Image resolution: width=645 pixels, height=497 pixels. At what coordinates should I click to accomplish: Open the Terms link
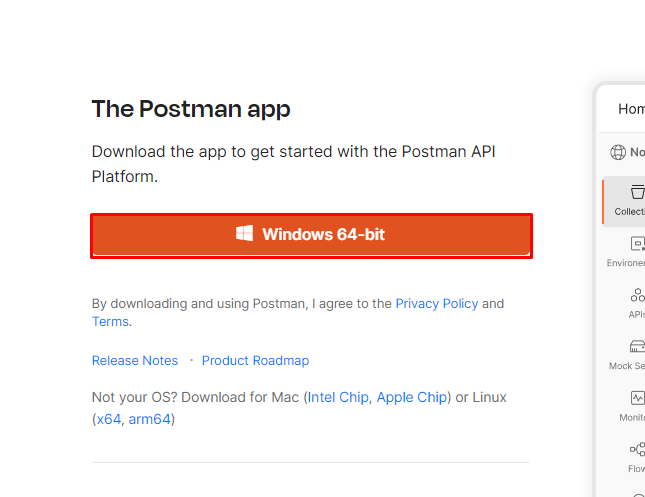110,321
